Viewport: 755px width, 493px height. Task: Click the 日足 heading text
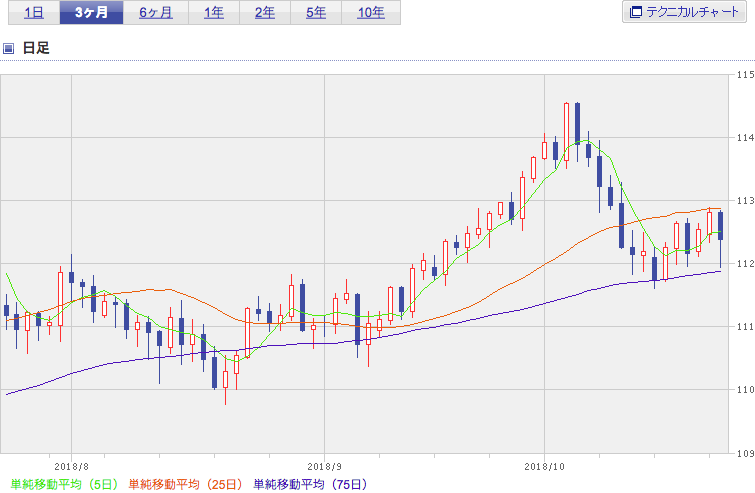point(36,48)
